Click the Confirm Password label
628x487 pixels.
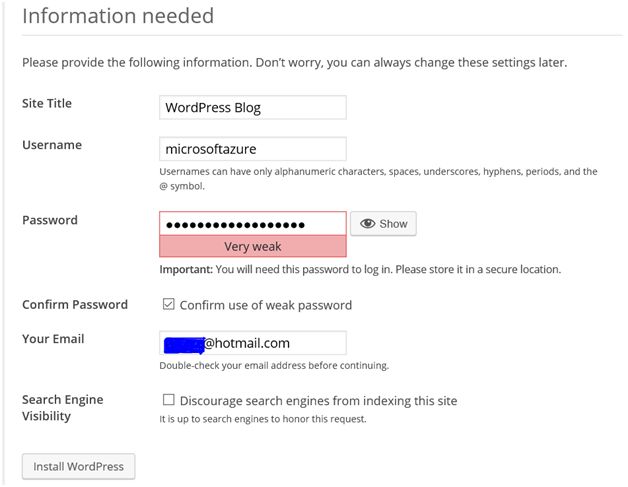pos(75,305)
